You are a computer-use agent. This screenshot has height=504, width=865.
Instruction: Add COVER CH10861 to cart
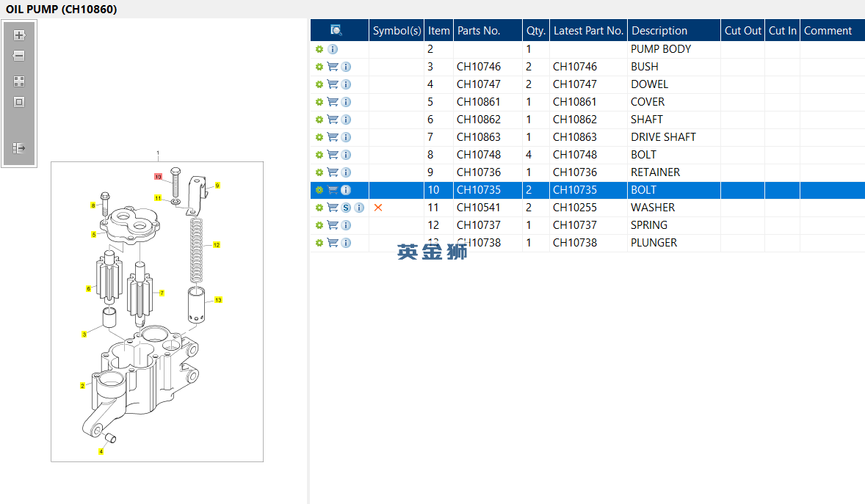[x=333, y=102]
